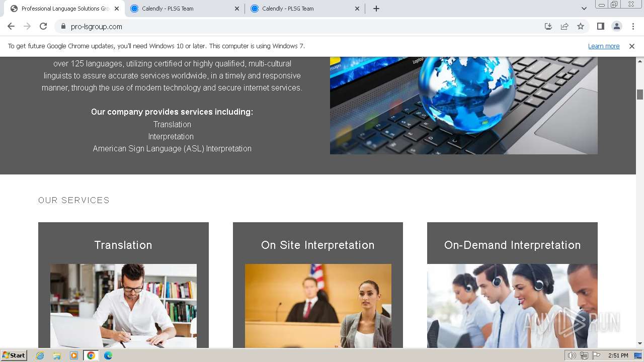Switch to the first Calendly - PLSG Team tab
The height and width of the screenshot is (362, 644).
(185, 9)
